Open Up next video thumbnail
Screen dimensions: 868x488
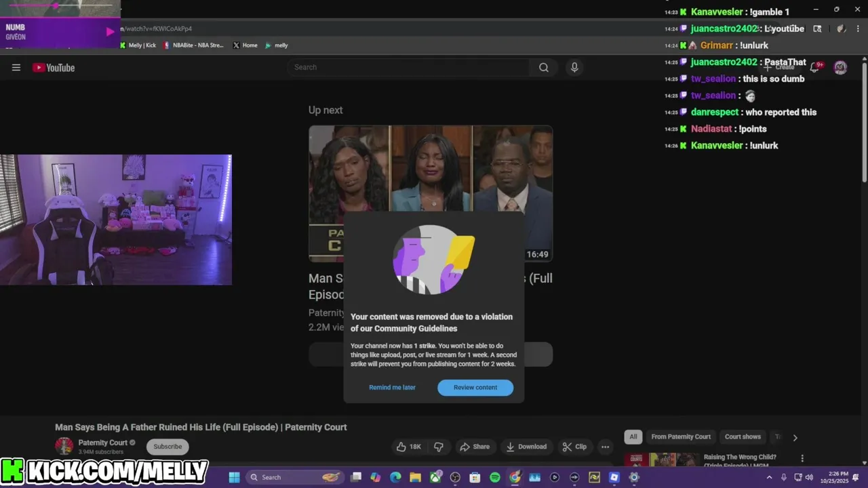point(431,193)
